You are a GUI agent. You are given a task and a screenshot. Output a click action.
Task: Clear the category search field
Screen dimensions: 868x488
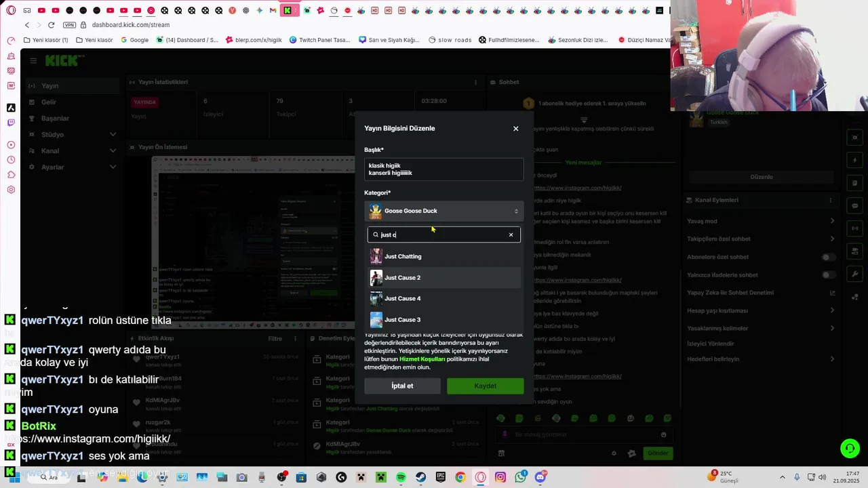511,235
